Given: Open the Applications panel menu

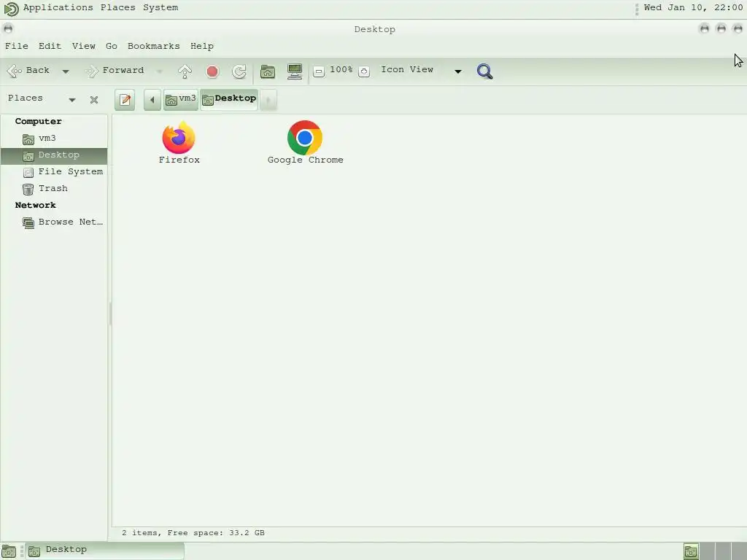Looking at the screenshot, I should click(x=58, y=7).
